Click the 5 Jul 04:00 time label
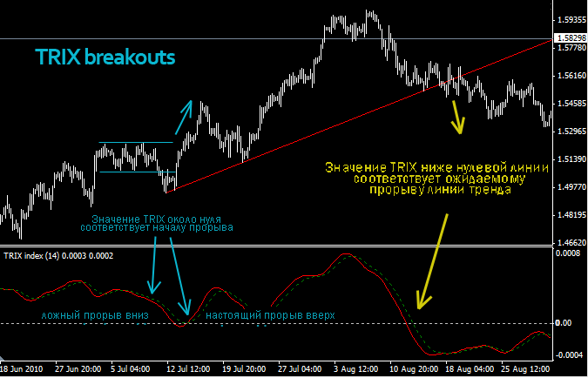The height and width of the screenshot is (378, 588). tap(131, 369)
